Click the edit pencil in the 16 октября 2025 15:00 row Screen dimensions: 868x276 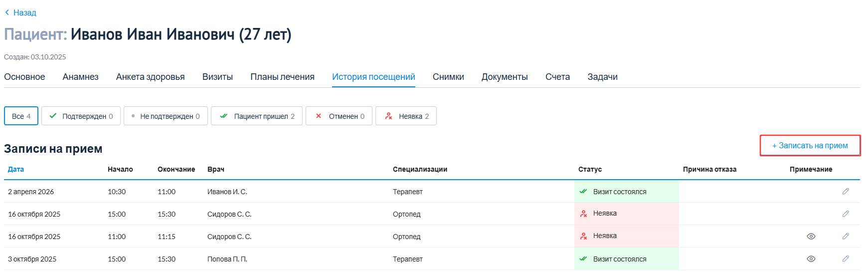point(846,214)
